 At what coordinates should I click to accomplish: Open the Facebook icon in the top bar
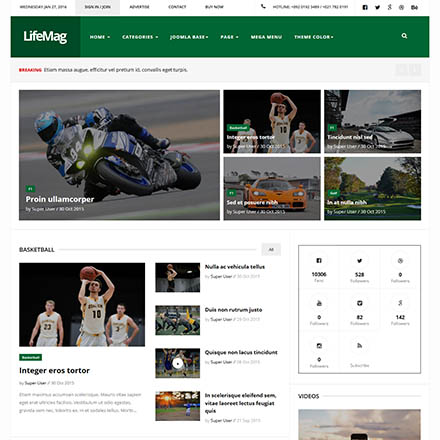click(x=365, y=7)
